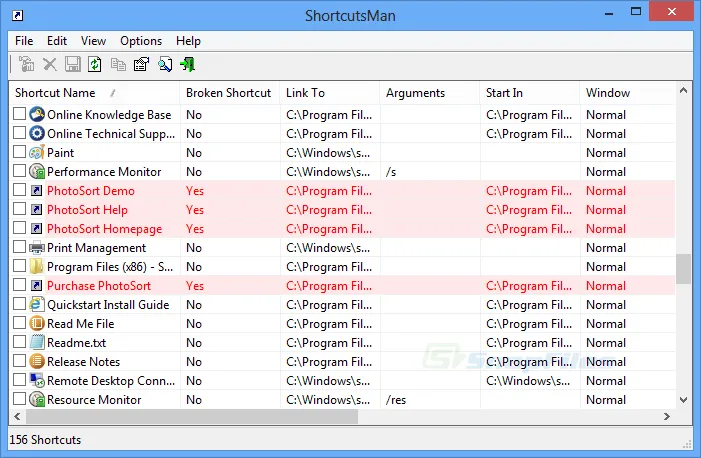Screen dimensions: 701x458
Task: Click the Remote Desktop Connection icon
Action: pos(37,381)
